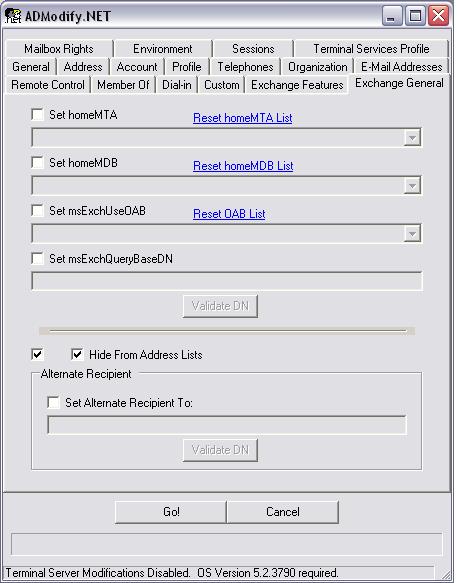The width and height of the screenshot is (457, 583).
Task: Click the ADModify.NET title bar app icon
Action: coord(13,16)
